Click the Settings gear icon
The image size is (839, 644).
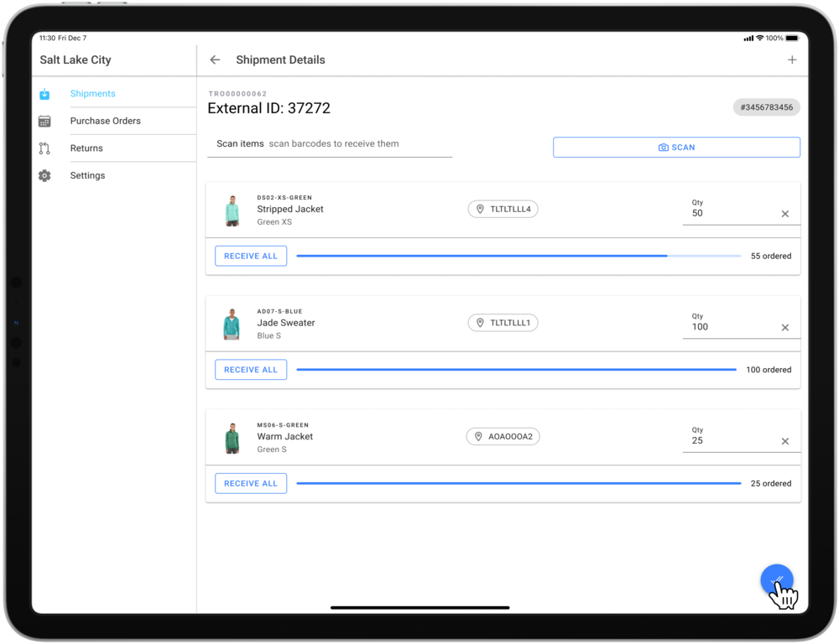point(44,175)
